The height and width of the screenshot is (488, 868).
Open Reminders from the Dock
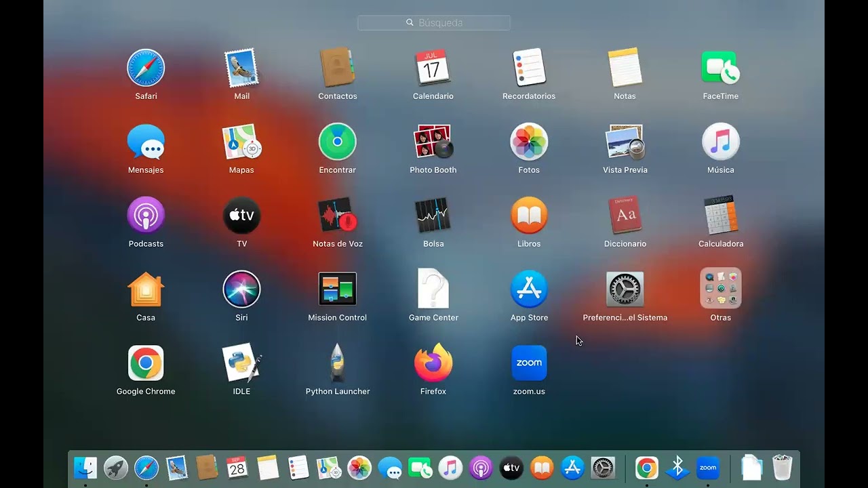point(298,468)
